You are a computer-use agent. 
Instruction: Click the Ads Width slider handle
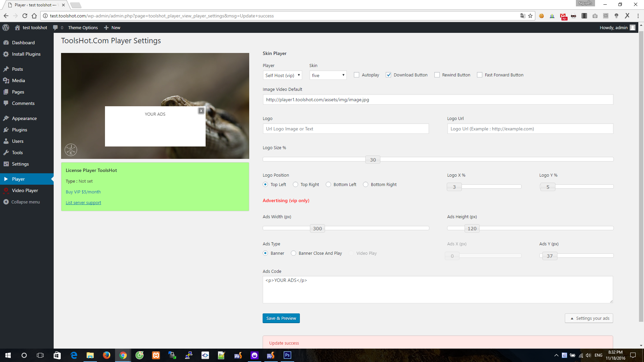click(317, 229)
